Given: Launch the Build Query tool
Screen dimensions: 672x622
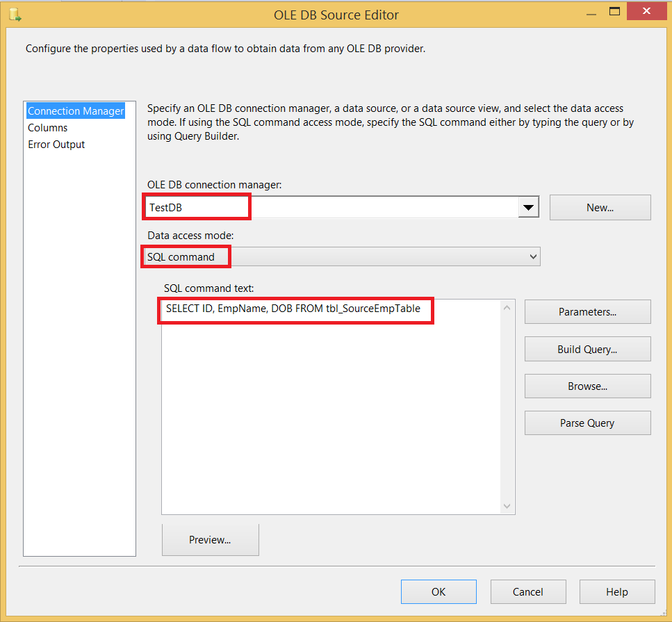Looking at the screenshot, I should pos(587,348).
